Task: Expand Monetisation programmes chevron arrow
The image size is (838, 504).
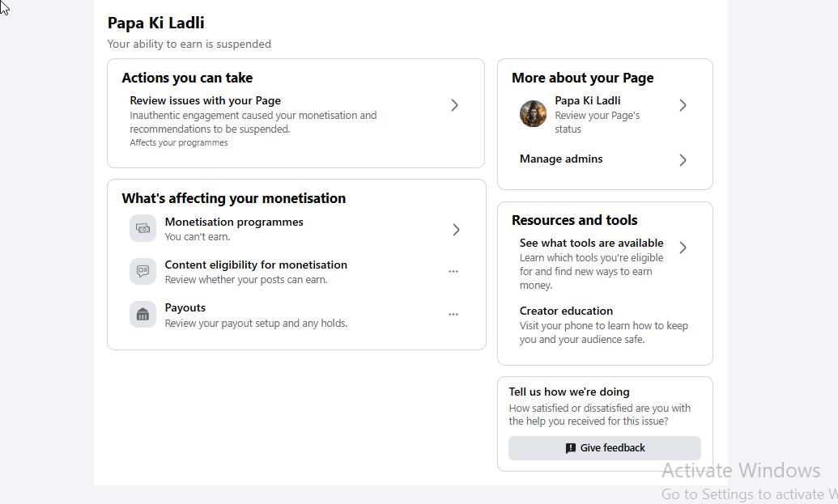Action: [456, 230]
